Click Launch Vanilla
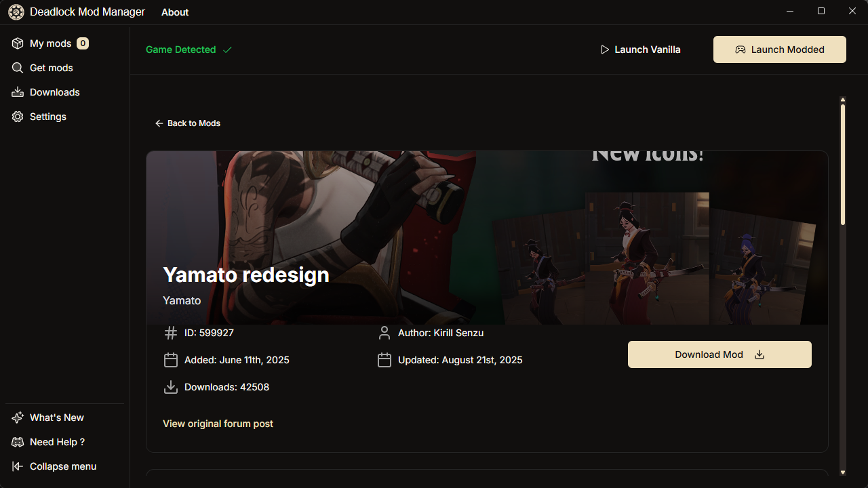 [639, 49]
